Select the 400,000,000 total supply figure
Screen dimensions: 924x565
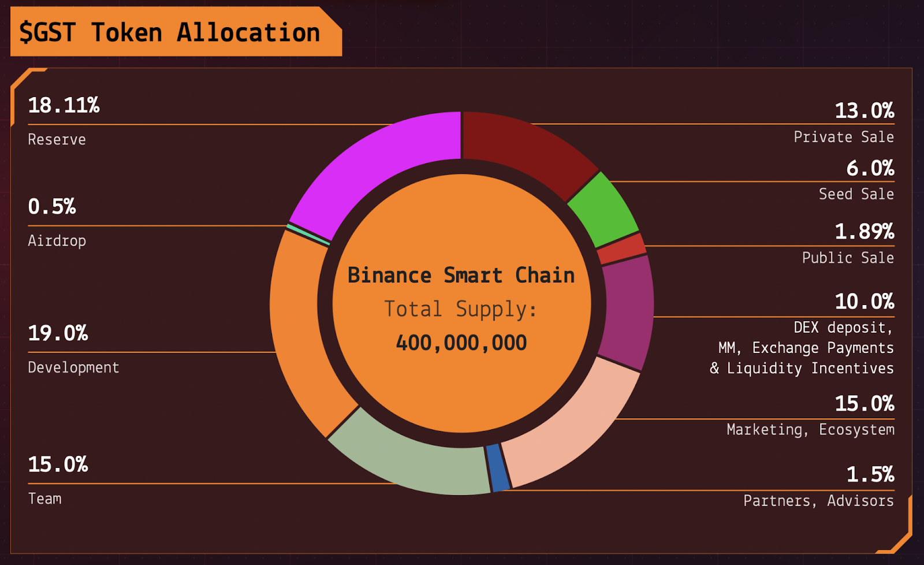(461, 343)
